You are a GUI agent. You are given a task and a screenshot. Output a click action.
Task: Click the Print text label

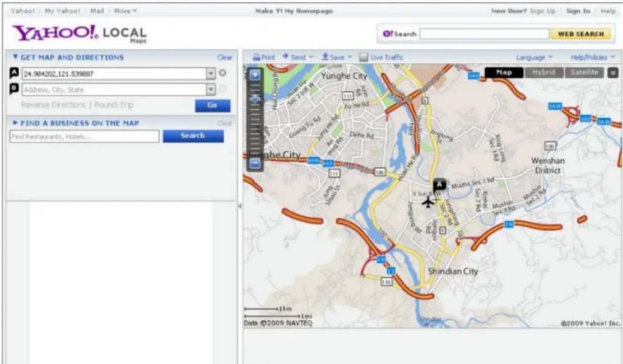pos(268,58)
